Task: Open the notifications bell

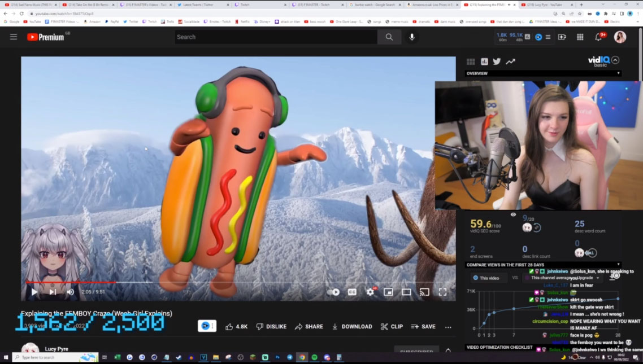Action: coord(598,37)
